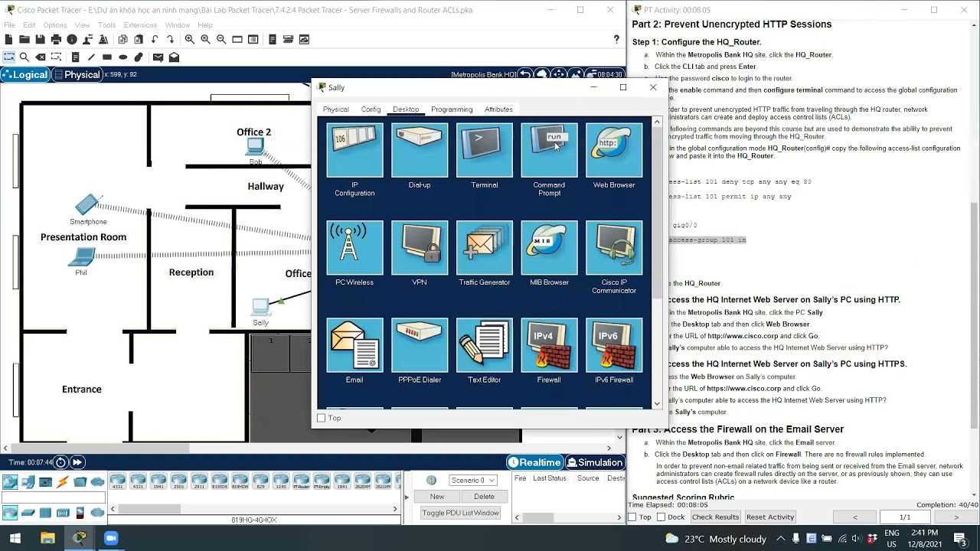Click the Zoom Out toolbar icon
Viewport: 980px width, 551px height.
[x=221, y=39]
